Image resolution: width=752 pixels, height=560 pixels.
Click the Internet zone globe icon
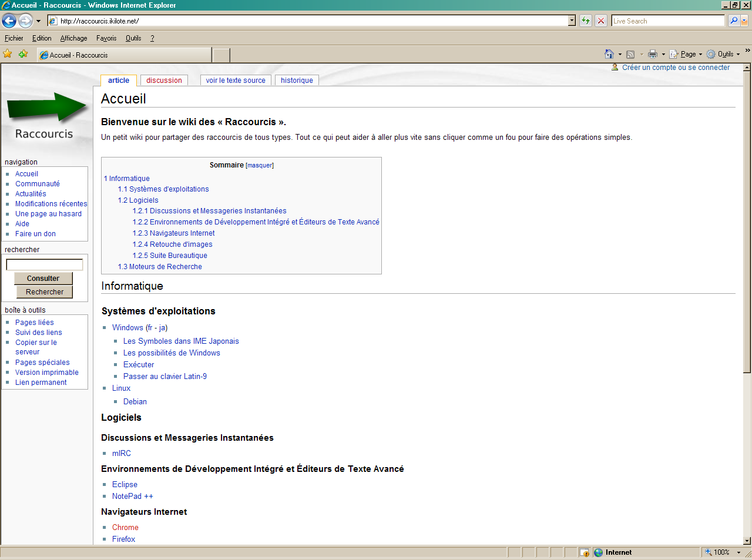point(598,552)
